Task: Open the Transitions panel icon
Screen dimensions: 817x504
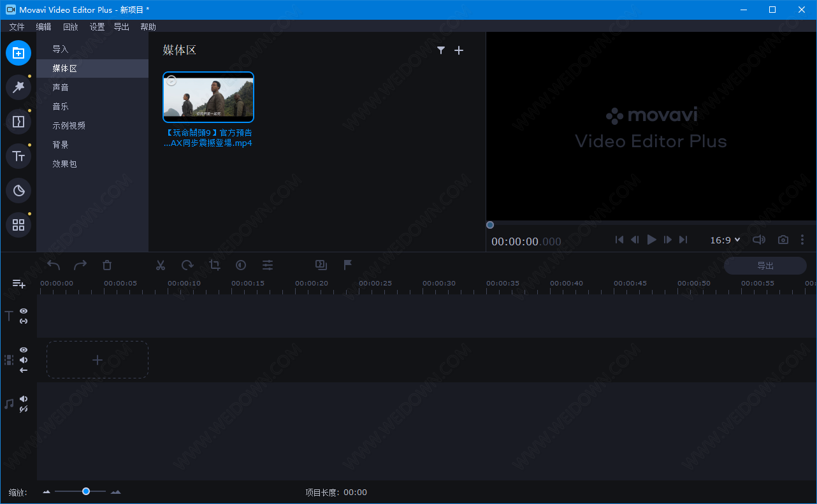Action: tap(18, 122)
